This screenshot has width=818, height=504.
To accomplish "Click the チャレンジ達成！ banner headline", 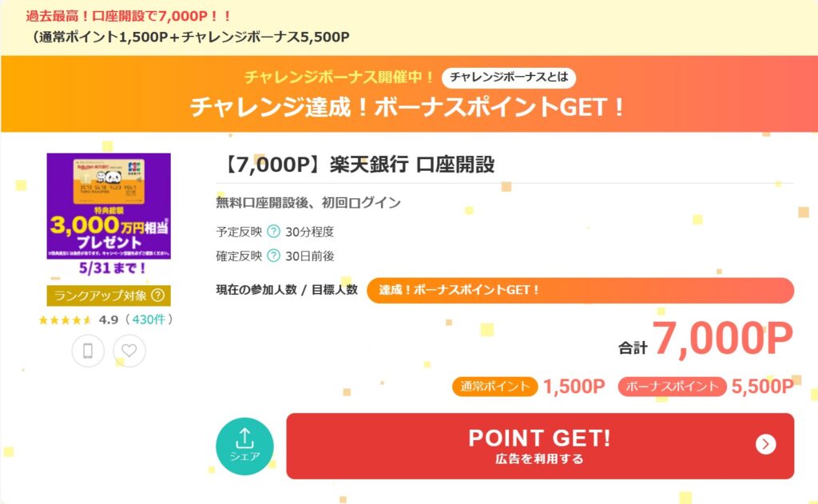I will (408, 107).
